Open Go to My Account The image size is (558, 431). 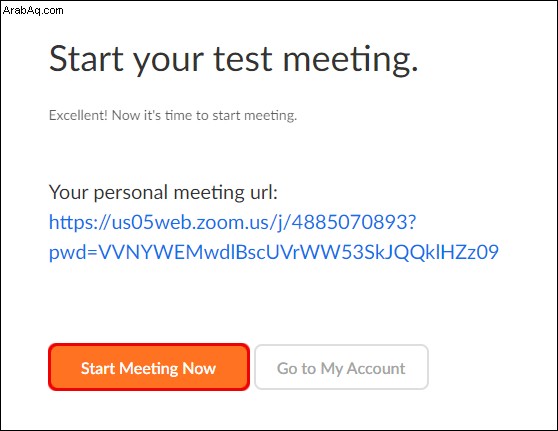pyautogui.click(x=341, y=367)
